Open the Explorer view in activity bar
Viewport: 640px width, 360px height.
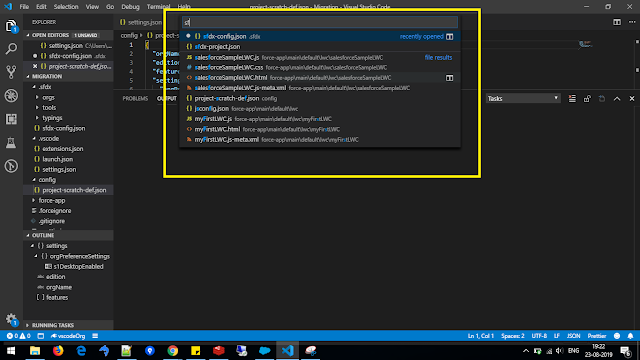pos(11,26)
